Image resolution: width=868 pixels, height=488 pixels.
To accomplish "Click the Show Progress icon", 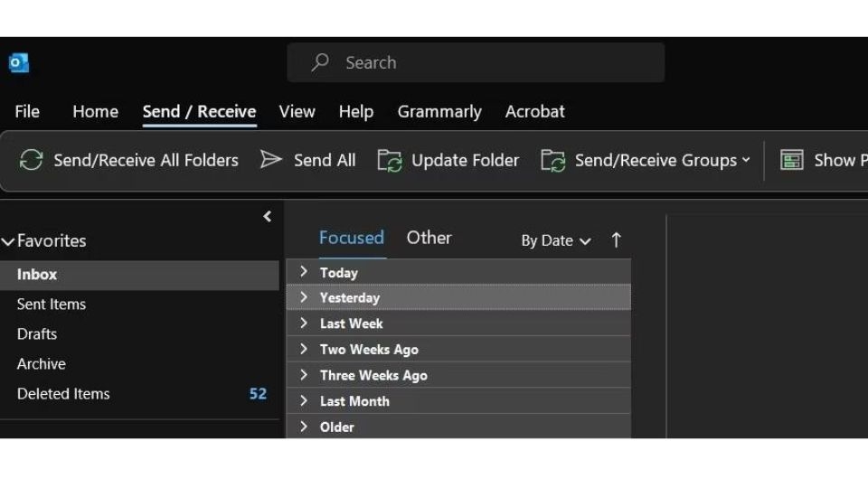I will point(792,160).
